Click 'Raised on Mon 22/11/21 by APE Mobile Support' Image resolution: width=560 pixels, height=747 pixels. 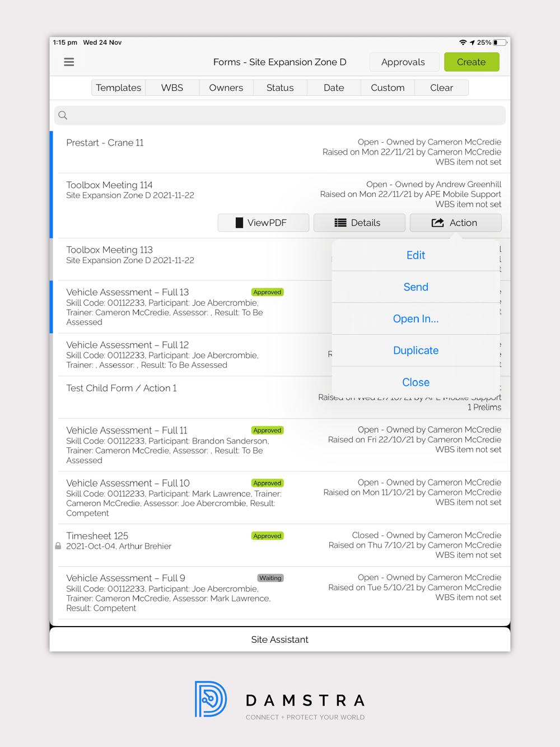[x=410, y=194]
